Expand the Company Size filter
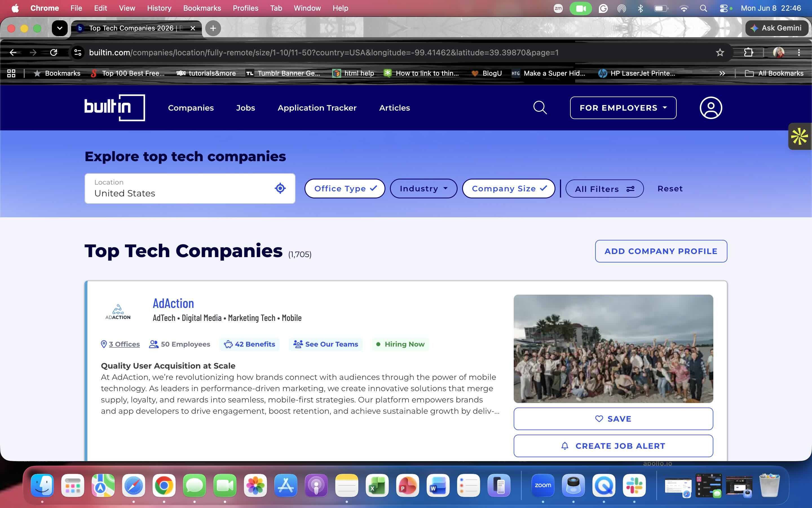 pos(508,189)
